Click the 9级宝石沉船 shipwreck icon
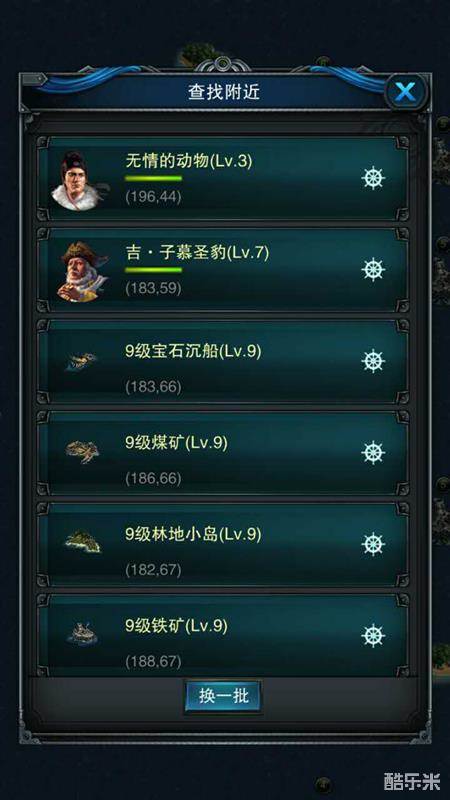Viewport: 450px width, 800px height. [x=81, y=361]
